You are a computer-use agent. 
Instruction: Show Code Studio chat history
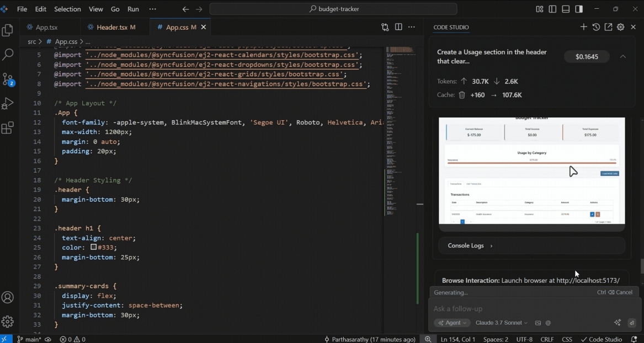pyautogui.click(x=596, y=27)
